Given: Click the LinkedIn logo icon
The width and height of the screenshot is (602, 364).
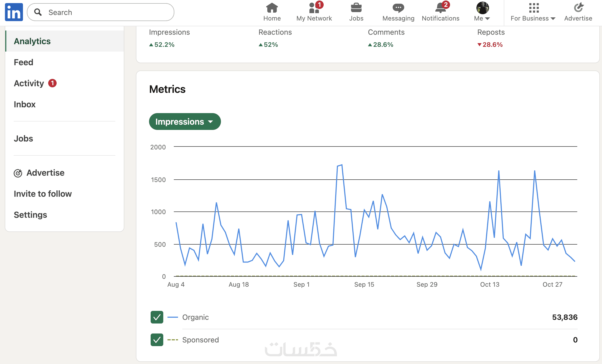Looking at the screenshot, I should point(14,12).
